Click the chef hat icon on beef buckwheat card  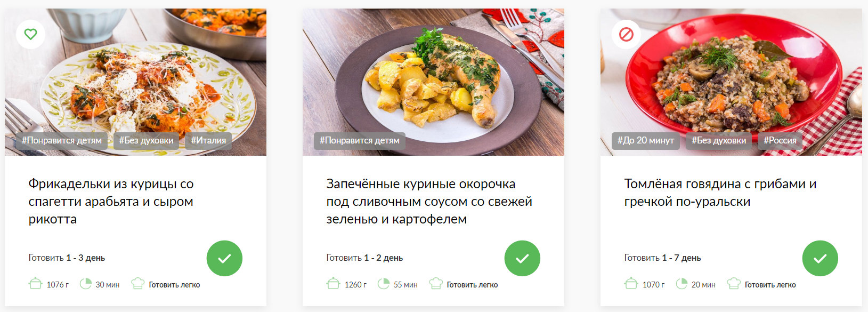click(734, 283)
